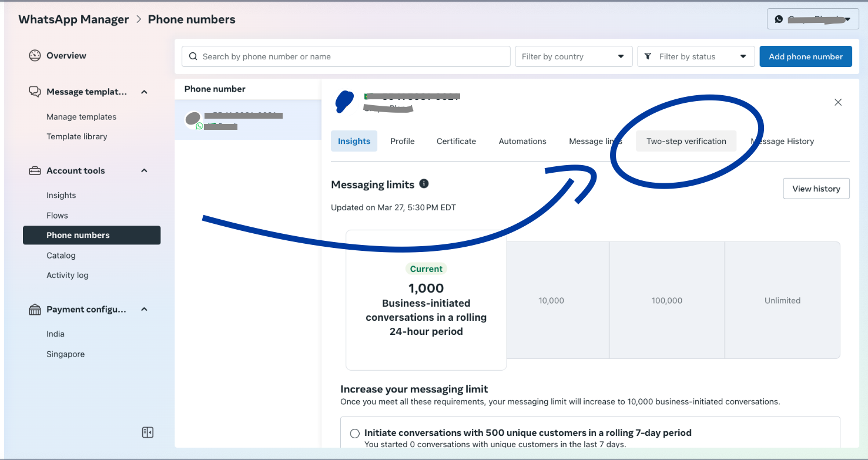868x460 pixels.
Task: Open the Message History tab
Action: (x=782, y=141)
